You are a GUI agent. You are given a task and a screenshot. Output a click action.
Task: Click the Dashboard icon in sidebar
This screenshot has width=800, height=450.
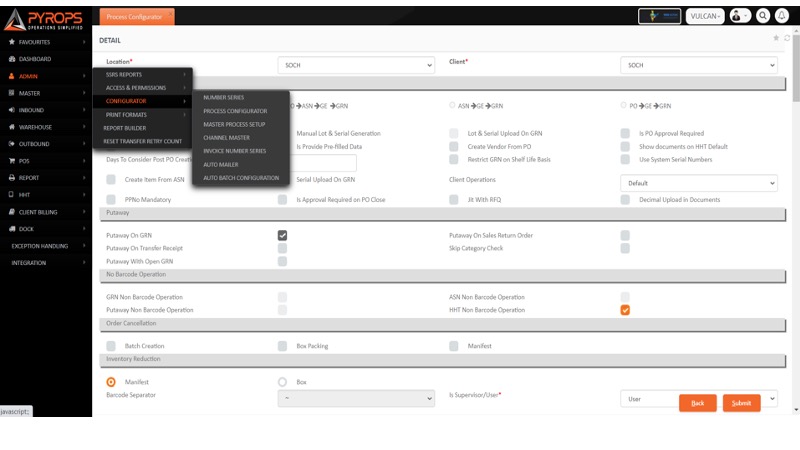12,59
